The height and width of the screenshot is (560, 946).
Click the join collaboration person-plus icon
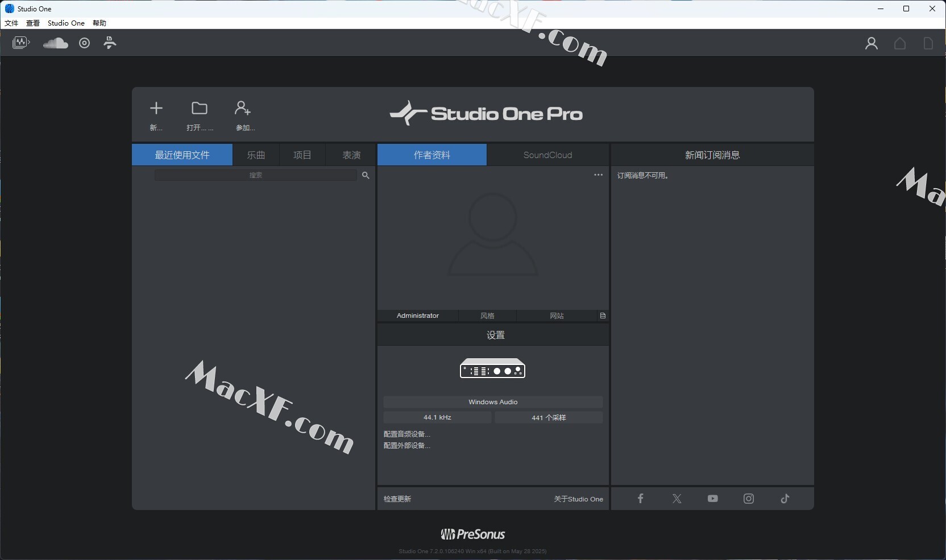click(243, 108)
